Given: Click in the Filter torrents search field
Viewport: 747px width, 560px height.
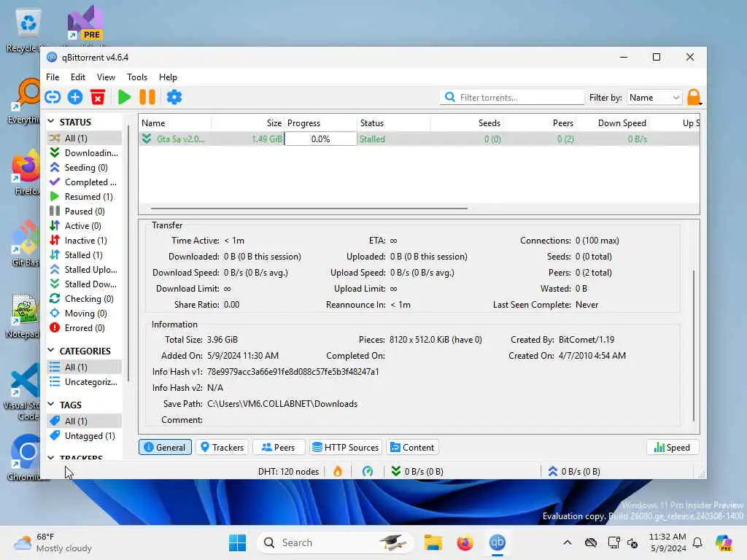Looking at the screenshot, I should tap(511, 97).
